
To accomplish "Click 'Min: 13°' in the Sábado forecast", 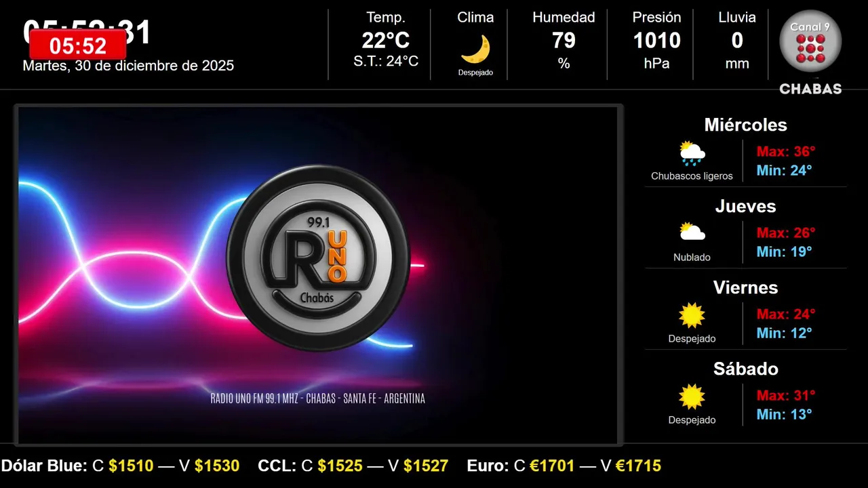I will click(x=785, y=415).
